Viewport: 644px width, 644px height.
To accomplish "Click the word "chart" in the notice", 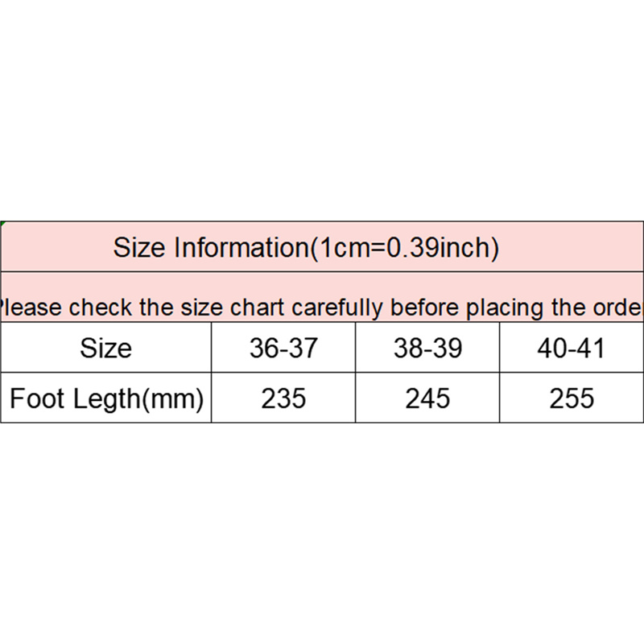I will pos(260,308).
